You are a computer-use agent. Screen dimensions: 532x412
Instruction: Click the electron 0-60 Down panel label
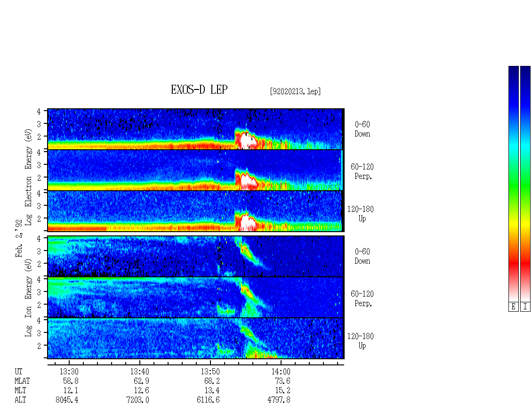point(363,129)
